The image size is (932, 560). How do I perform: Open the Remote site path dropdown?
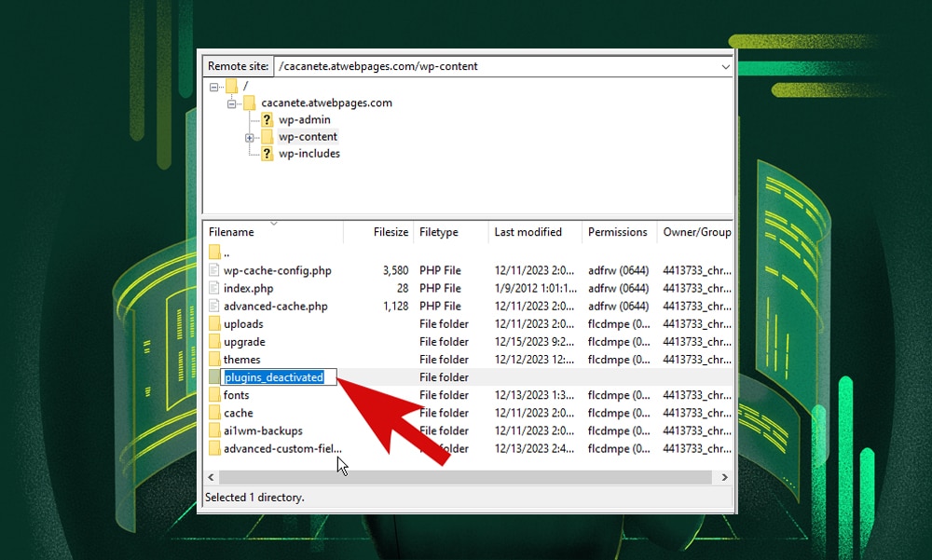(727, 66)
